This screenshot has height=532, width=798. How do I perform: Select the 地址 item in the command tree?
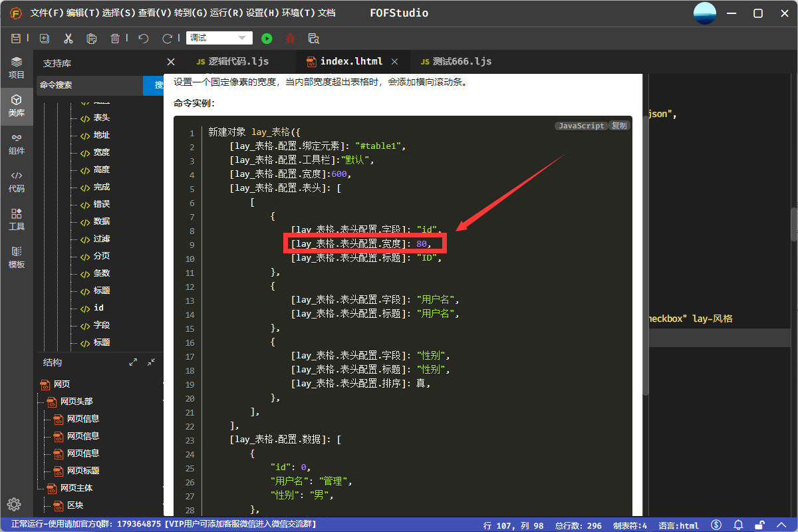[101, 135]
